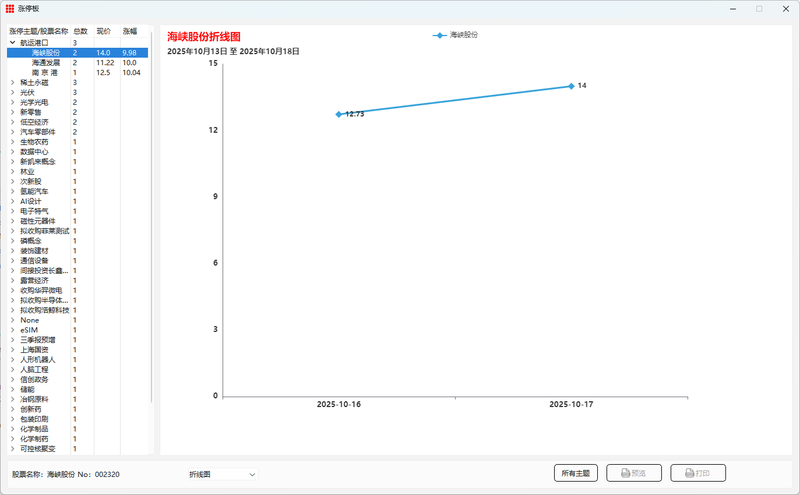Screen dimensions: 800x495
Task: Expand the 光学光电 theme
Action: click(13, 103)
